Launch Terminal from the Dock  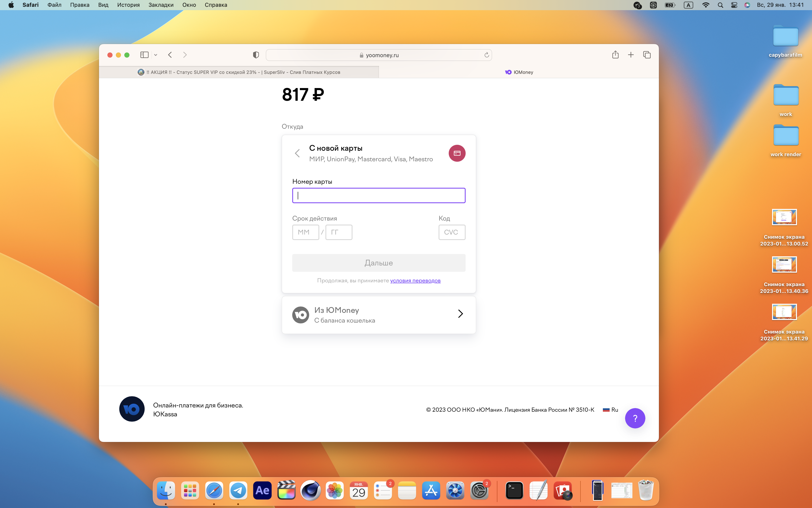coord(514,491)
